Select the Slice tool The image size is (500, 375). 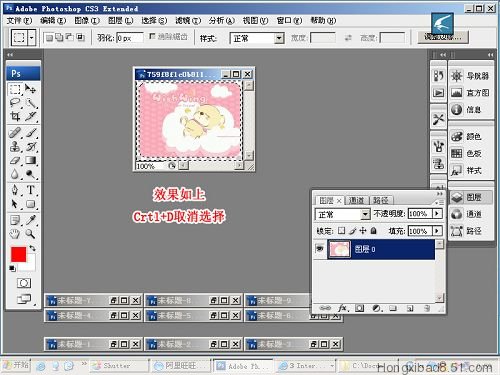(x=31, y=116)
